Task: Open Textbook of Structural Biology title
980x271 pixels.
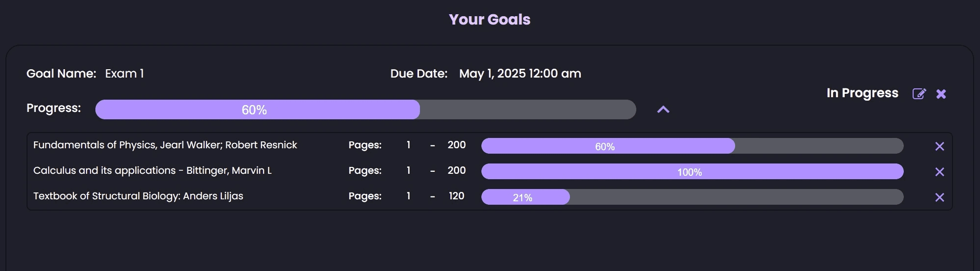Action: 138,196
